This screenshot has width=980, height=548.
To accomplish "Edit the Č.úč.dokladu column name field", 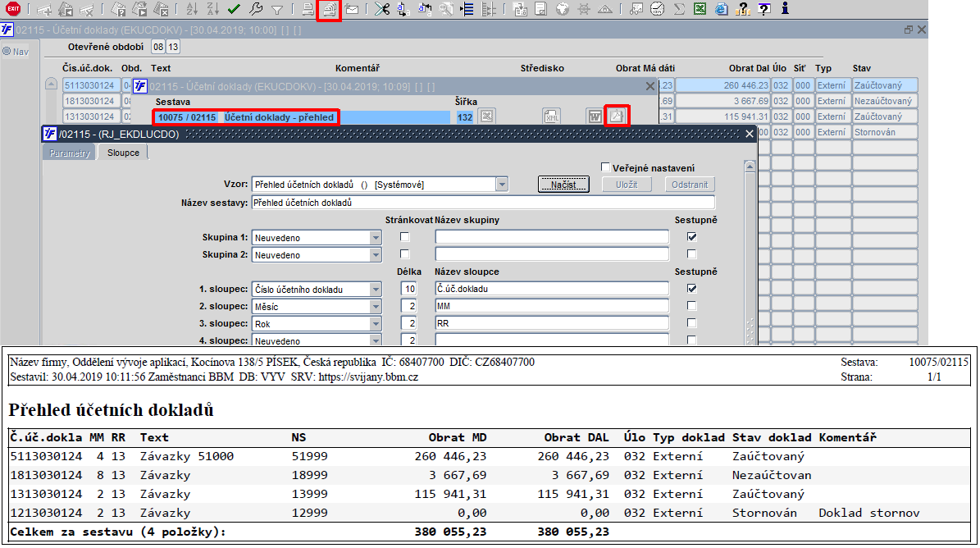I will (552, 289).
